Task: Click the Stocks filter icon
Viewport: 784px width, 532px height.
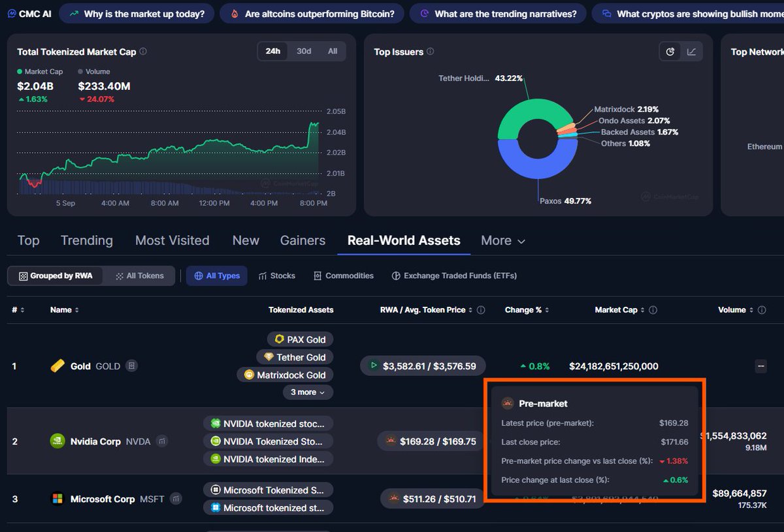Action: 263,276
